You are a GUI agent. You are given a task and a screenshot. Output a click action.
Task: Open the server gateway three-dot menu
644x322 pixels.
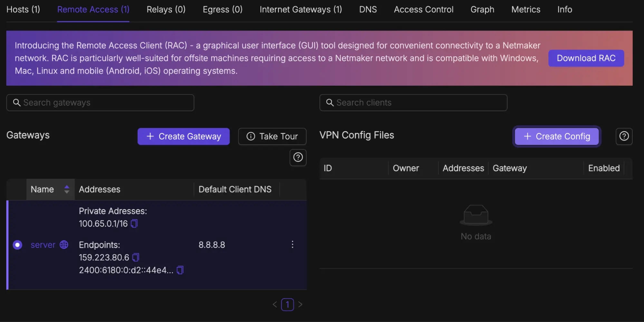coord(292,245)
